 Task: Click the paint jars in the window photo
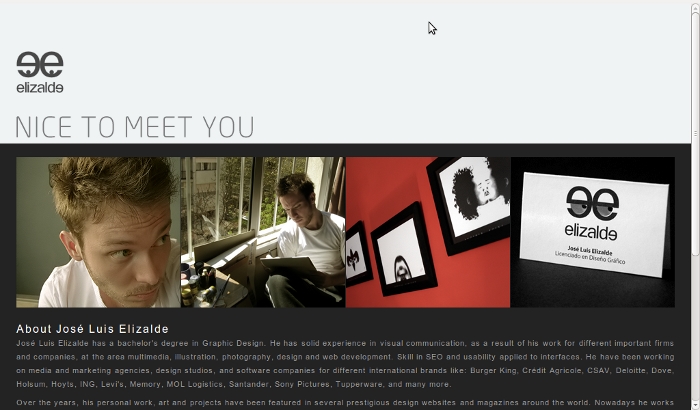click(196, 282)
